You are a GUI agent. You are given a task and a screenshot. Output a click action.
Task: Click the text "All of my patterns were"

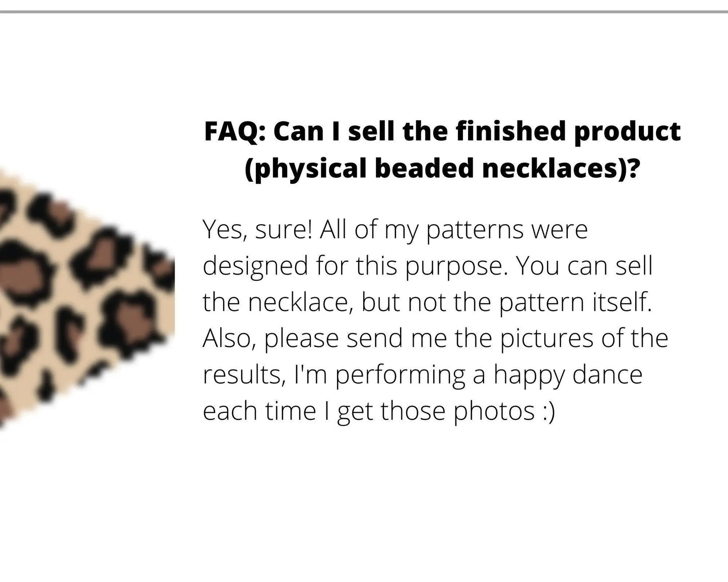(453, 230)
